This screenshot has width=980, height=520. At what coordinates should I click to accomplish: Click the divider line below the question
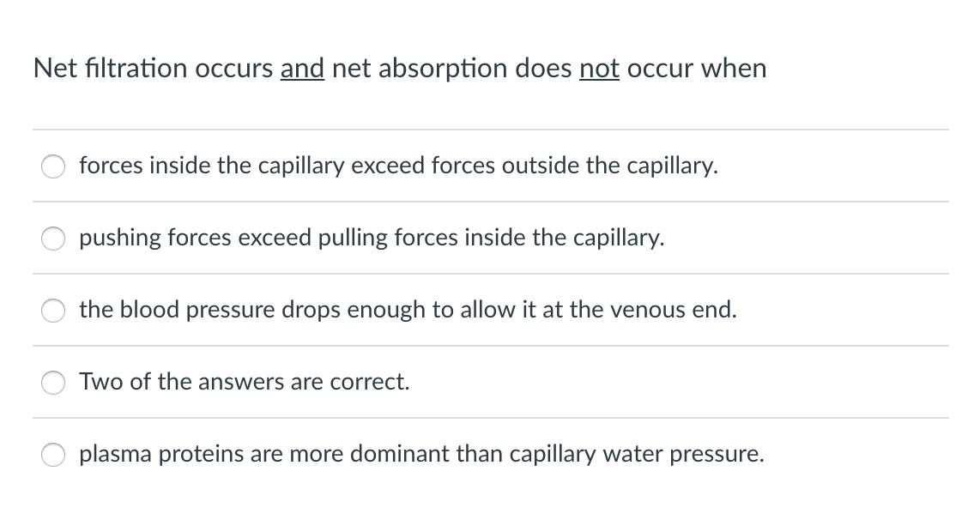[x=490, y=130]
